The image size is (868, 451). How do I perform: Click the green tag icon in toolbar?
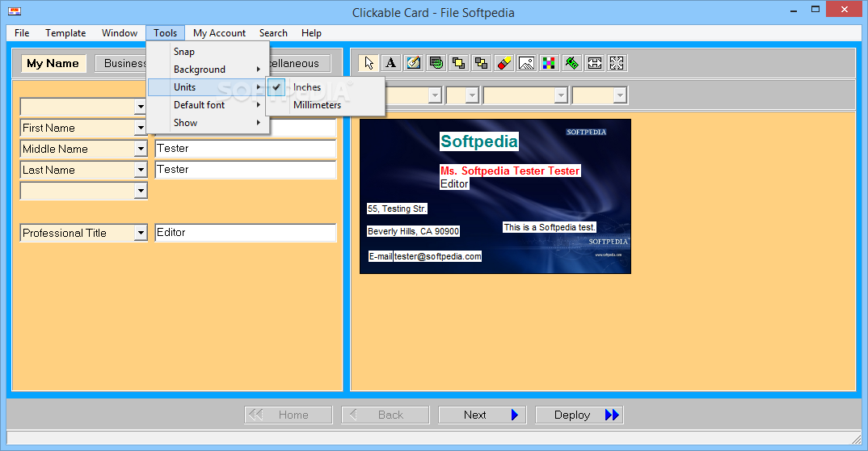(x=572, y=63)
